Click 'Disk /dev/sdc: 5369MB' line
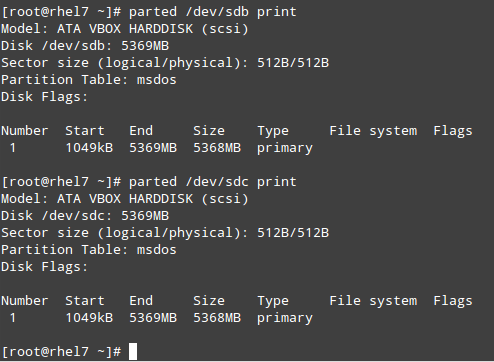Viewport: 494px width, 362px height. pyautogui.click(x=85, y=216)
